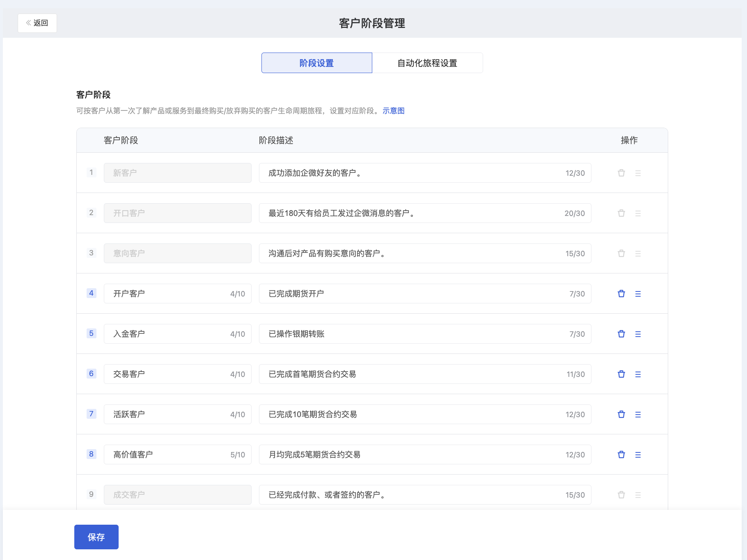Viewport: 747px width, 560px height.
Task: Click disabled drag handle in 开口客户 row
Action: [638, 213]
